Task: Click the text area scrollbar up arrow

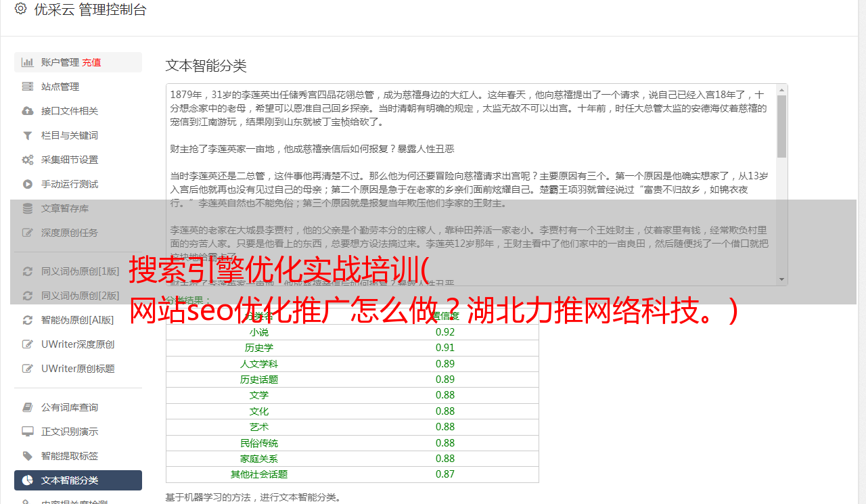Action: click(782, 89)
